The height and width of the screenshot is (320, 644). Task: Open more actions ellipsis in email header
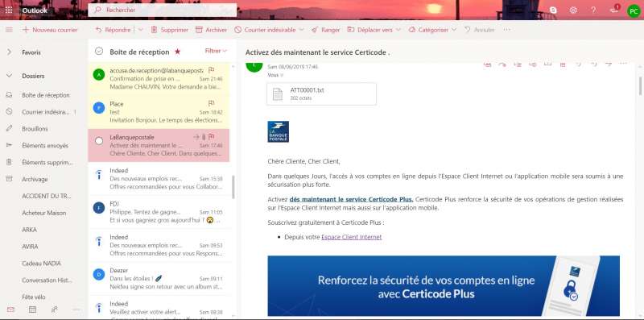click(x=623, y=64)
